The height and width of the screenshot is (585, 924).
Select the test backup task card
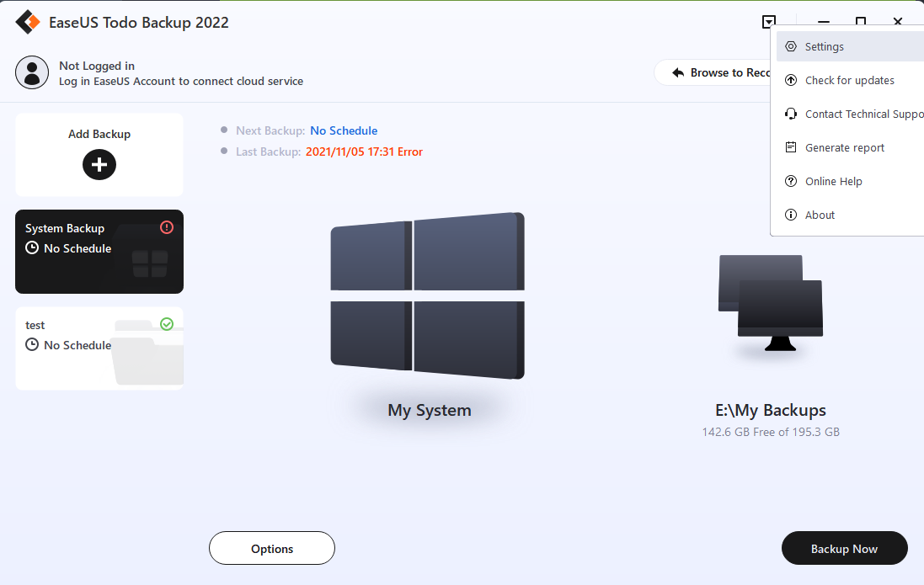(x=99, y=348)
